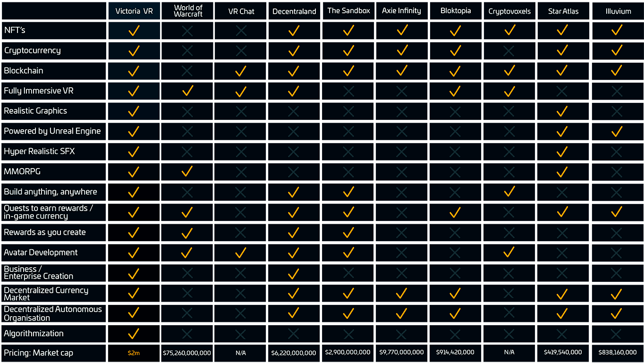644x363 pixels.
Task: Select the Victoria VR column header
Action: (x=134, y=11)
